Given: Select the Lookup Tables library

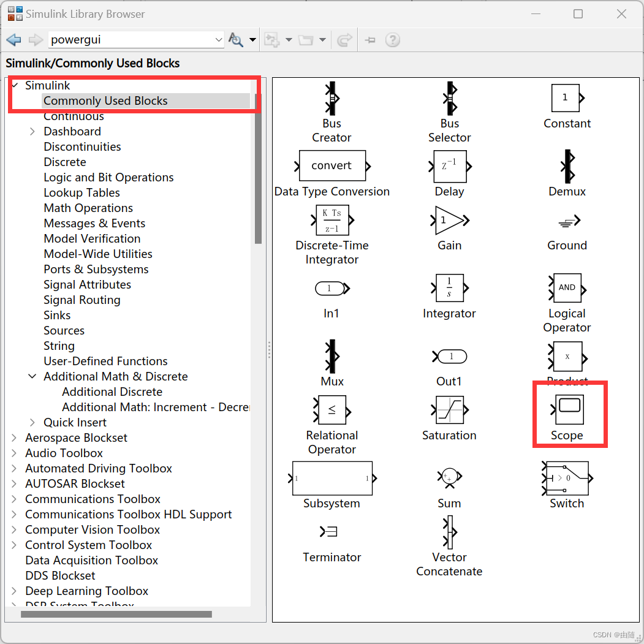Looking at the screenshot, I should point(81,192).
